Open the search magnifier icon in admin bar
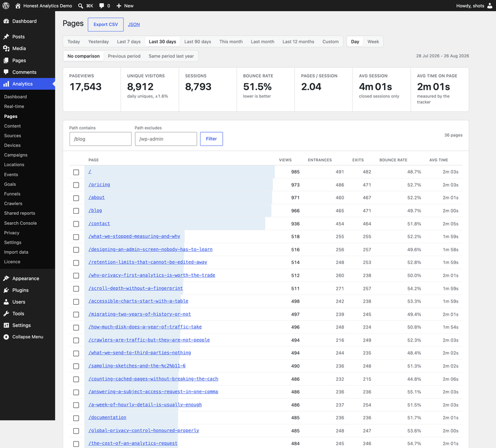Image resolution: width=496 pixels, height=448 pixels. pyautogui.click(x=80, y=6)
